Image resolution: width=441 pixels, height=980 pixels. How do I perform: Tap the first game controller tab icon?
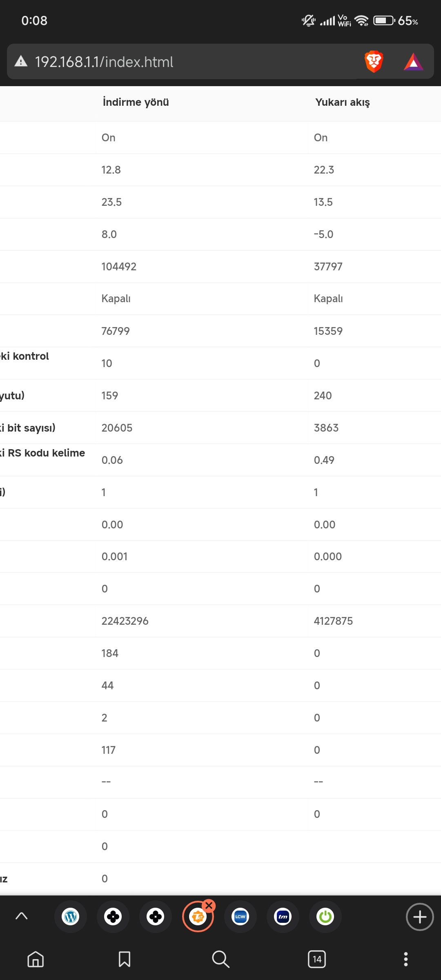pos(113,917)
